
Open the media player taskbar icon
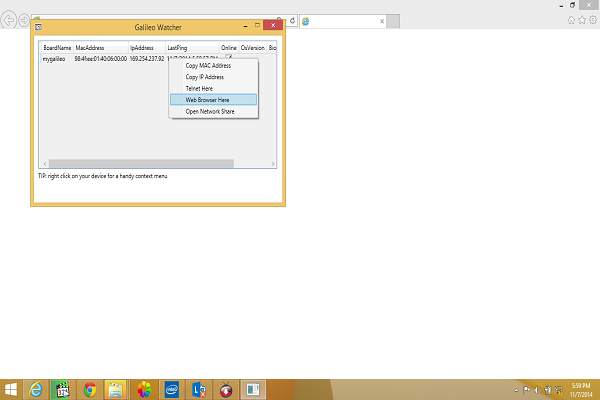coord(62,390)
